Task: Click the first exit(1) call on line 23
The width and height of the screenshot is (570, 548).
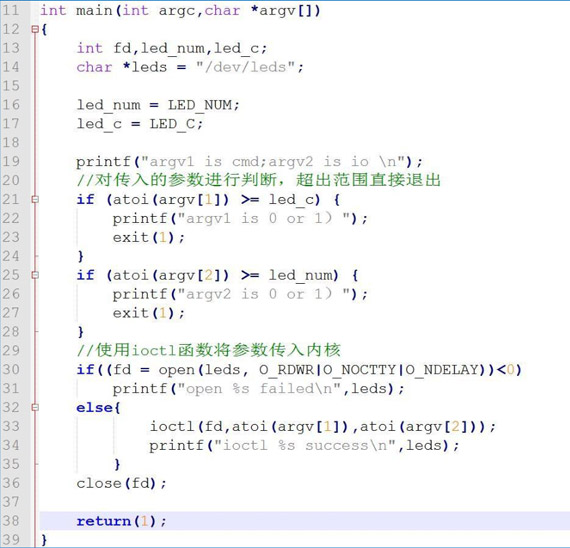Action: (x=149, y=237)
